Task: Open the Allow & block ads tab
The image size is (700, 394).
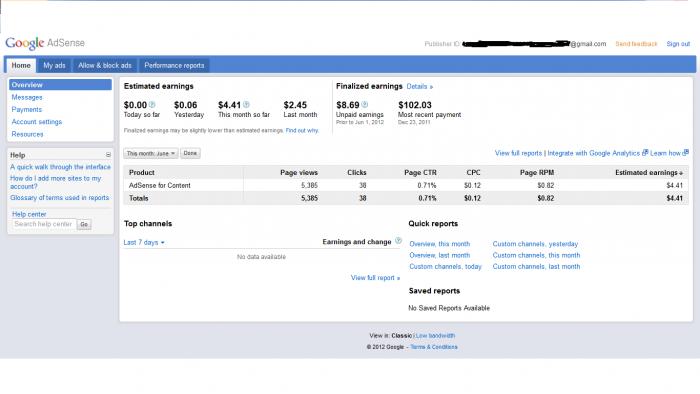Action: (x=105, y=65)
